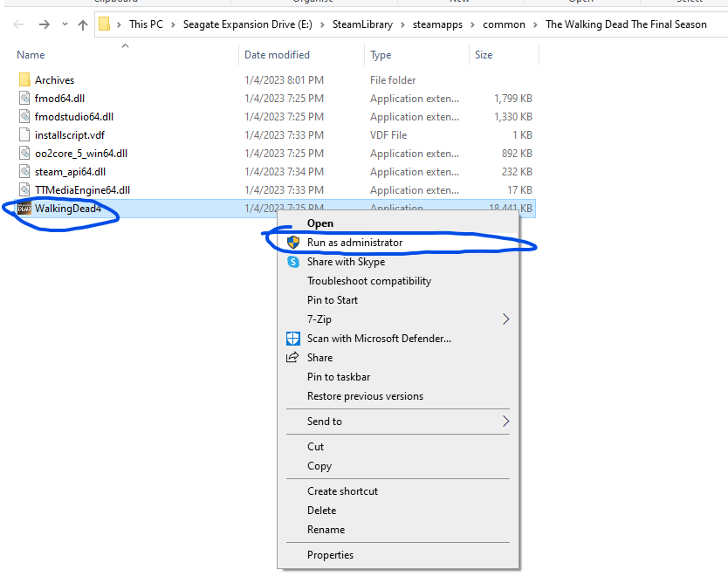Select The Walking Dead The Final Season breadcrumb
The width and height of the screenshot is (728, 583).
tap(626, 24)
